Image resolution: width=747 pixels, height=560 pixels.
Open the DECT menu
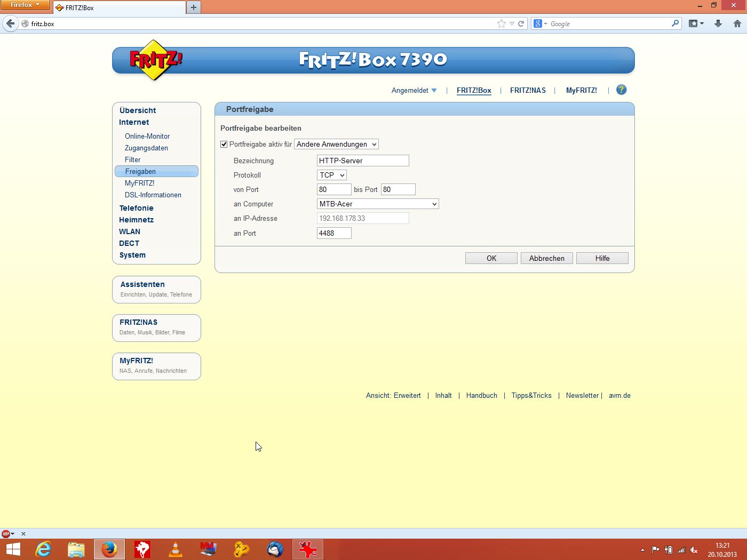[x=129, y=243]
